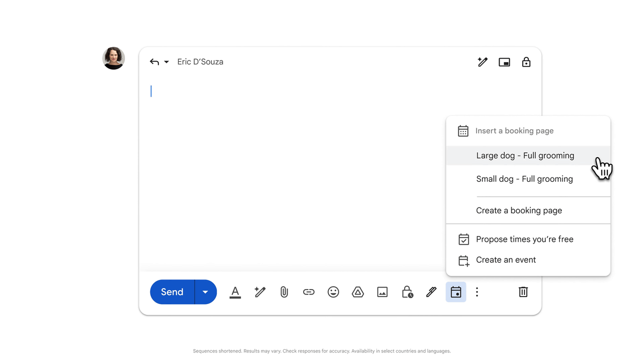This screenshot has width=644, height=362.
Task: Click the attach files paperclip icon
Action: click(284, 292)
